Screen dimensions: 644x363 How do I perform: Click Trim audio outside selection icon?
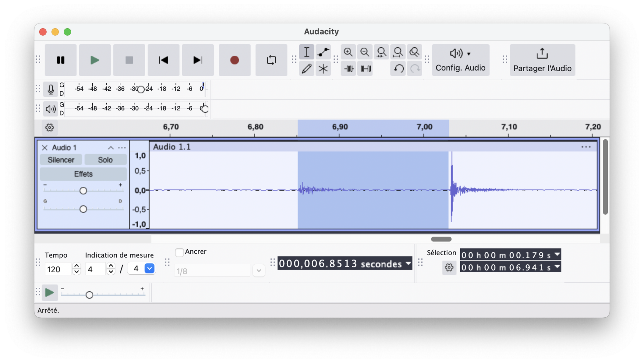click(x=349, y=69)
